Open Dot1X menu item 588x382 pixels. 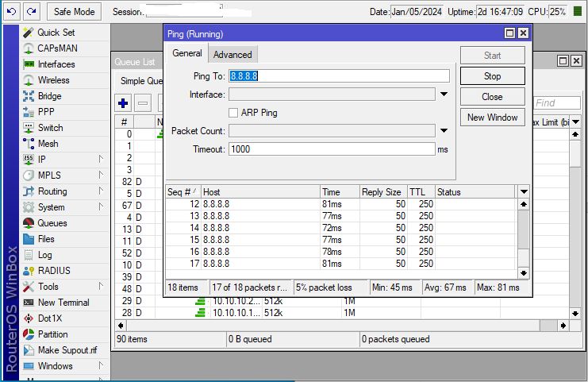(50, 318)
